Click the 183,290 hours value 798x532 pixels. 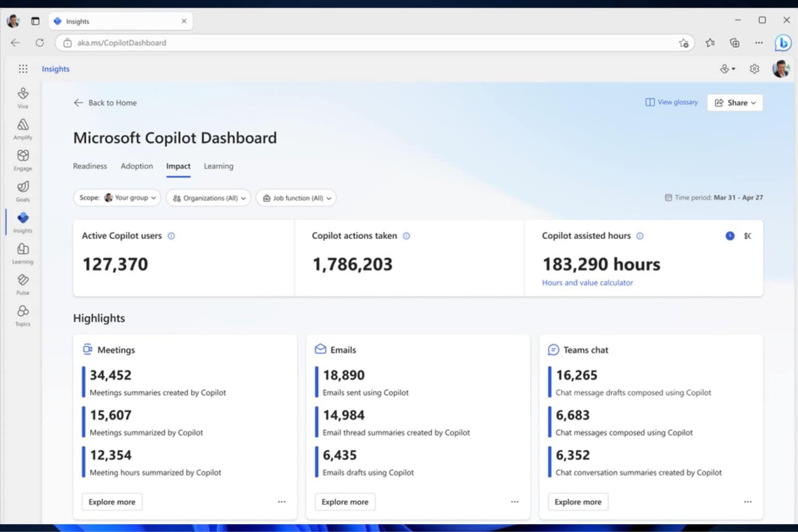pyautogui.click(x=602, y=264)
